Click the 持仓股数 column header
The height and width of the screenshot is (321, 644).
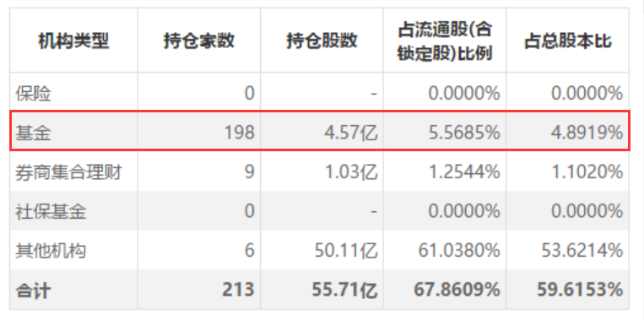point(322,41)
